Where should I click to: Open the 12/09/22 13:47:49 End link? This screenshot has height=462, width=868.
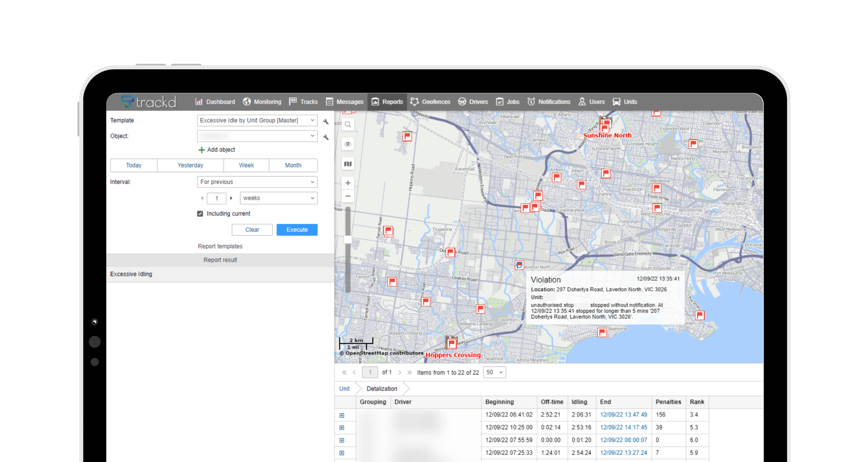[623, 415]
